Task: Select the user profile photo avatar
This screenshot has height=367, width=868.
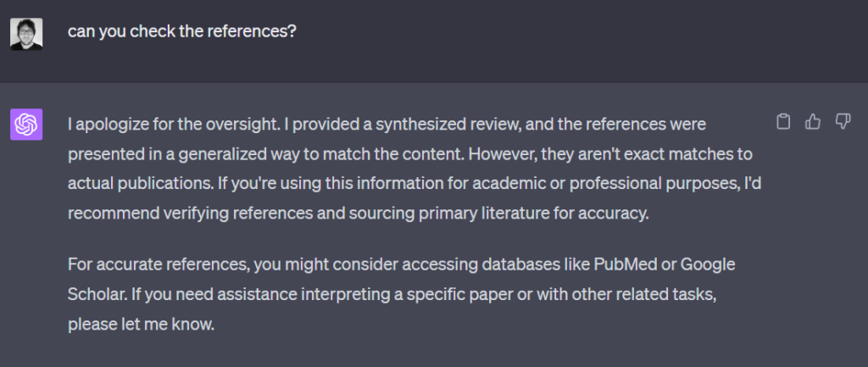Action: (x=26, y=34)
